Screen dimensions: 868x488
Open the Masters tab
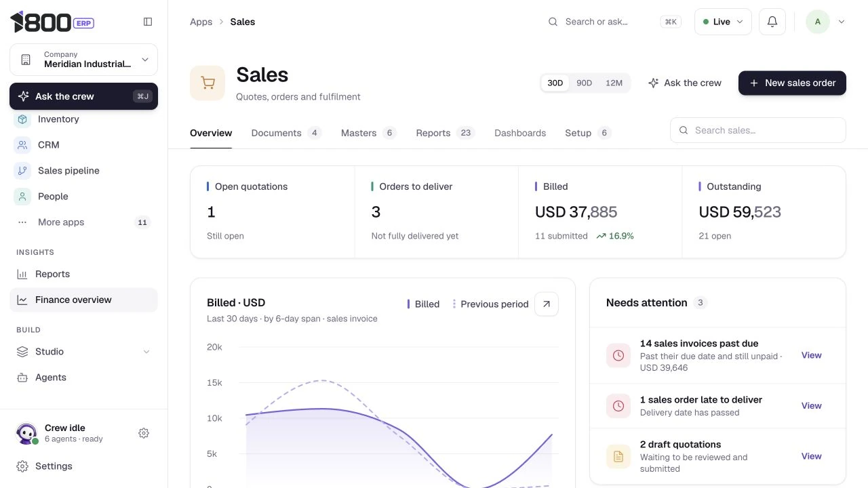368,133
